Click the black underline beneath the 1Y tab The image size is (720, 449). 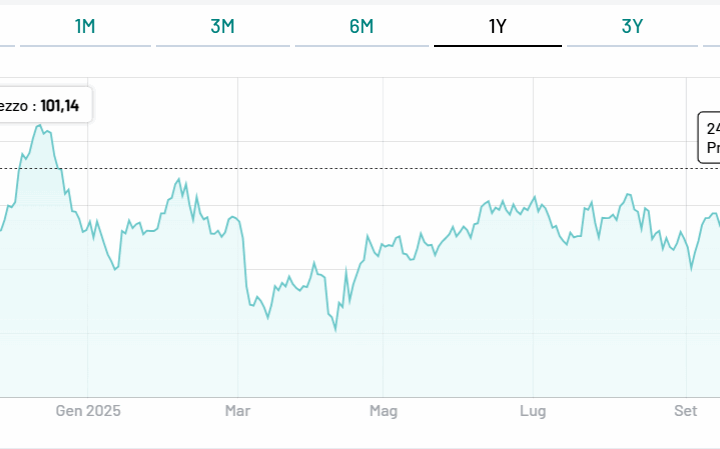click(x=497, y=46)
